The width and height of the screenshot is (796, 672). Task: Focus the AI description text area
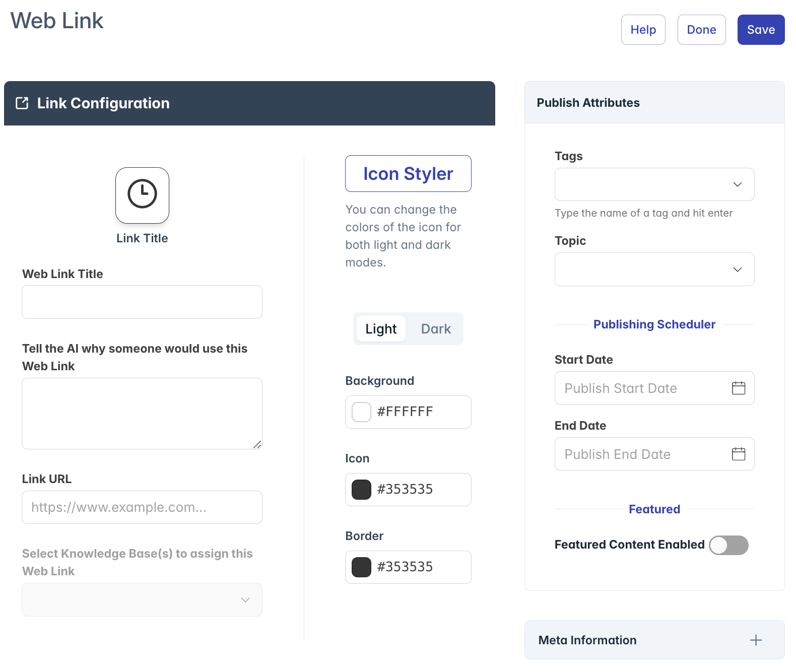pos(142,414)
